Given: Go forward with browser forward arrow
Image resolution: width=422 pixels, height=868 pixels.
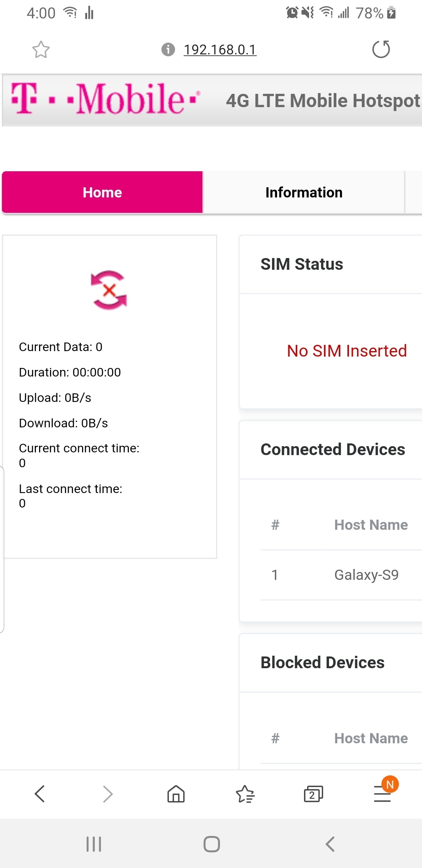Looking at the screenshot, I should pyautogui.click(x=108, y=794).
